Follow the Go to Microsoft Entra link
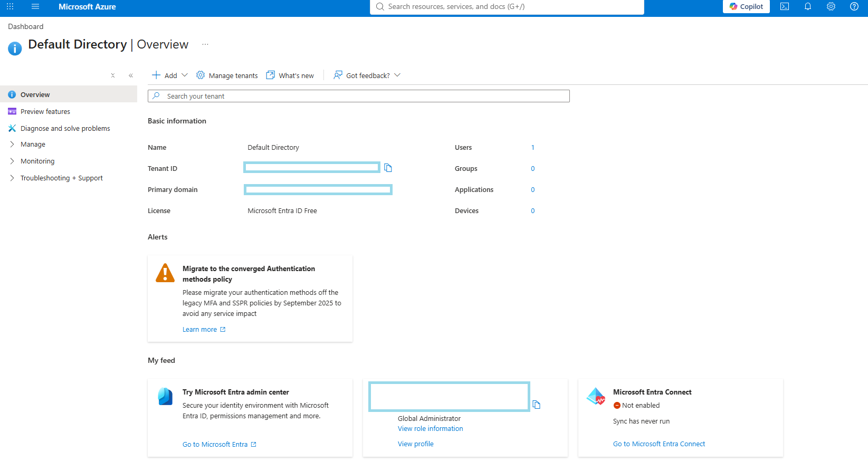The image size is (868, 461). (220, 444)
